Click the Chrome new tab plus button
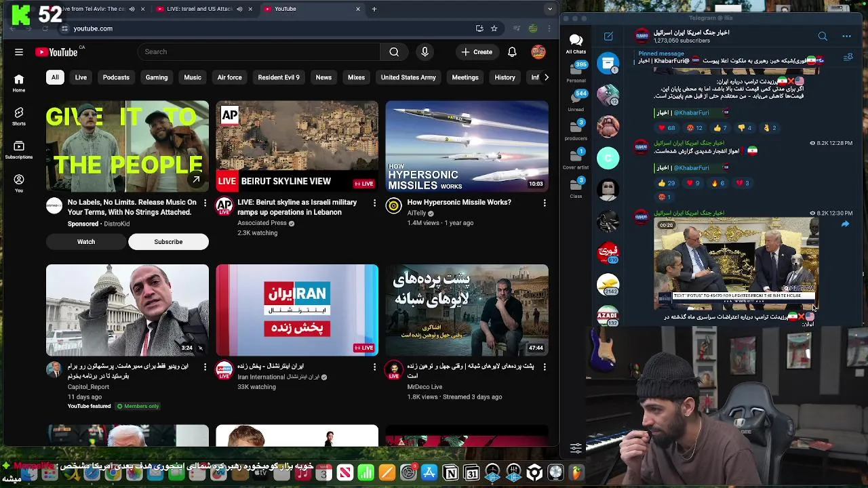The height and width of the screenshot is (488, 868). [374, 9]
